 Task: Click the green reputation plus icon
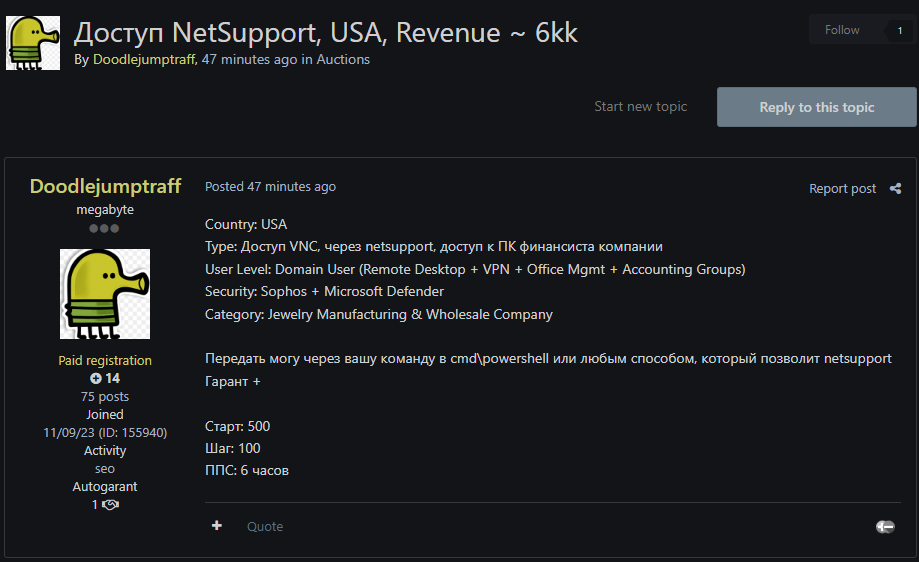[96, 378]
